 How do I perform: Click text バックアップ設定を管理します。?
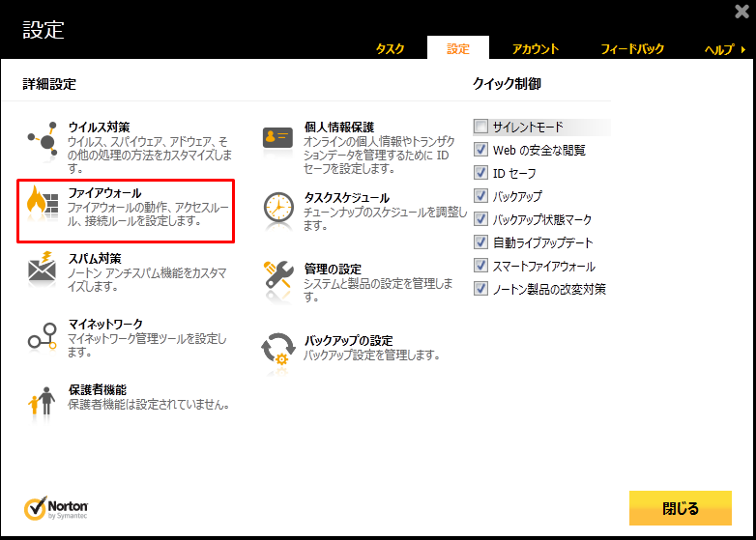[372, 355]
